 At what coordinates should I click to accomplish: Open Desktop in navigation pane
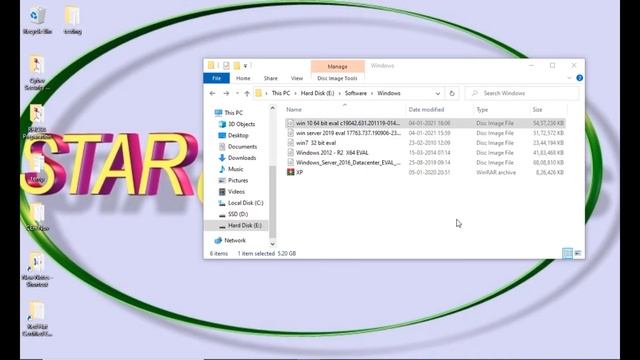tap(238, 135)
